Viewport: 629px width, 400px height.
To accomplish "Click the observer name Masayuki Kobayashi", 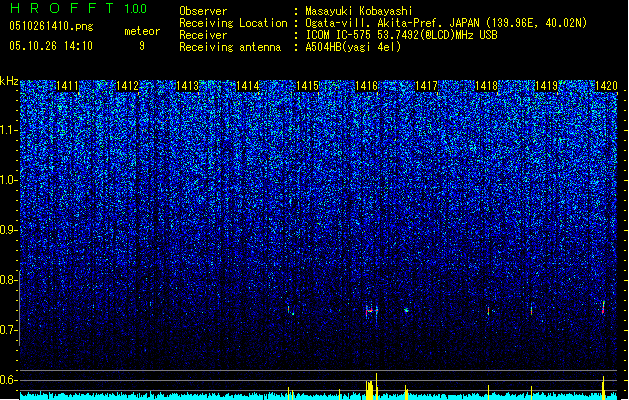I will coord(359,11).
